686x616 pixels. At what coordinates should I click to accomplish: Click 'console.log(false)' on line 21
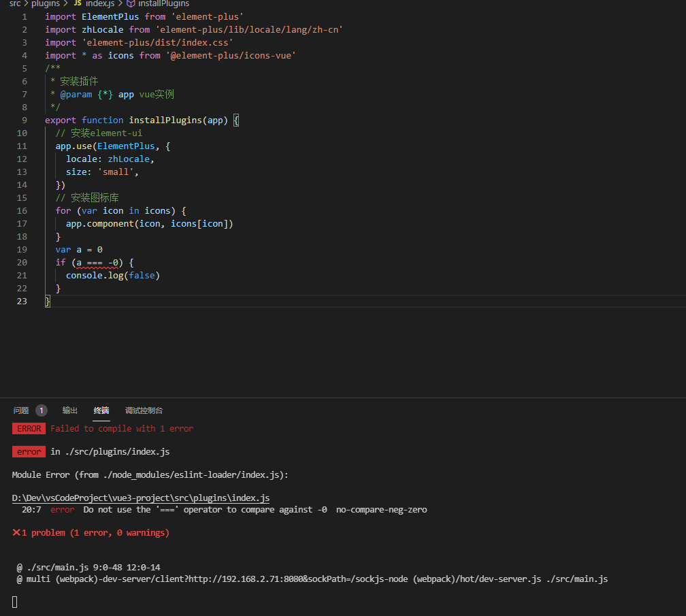113,276
